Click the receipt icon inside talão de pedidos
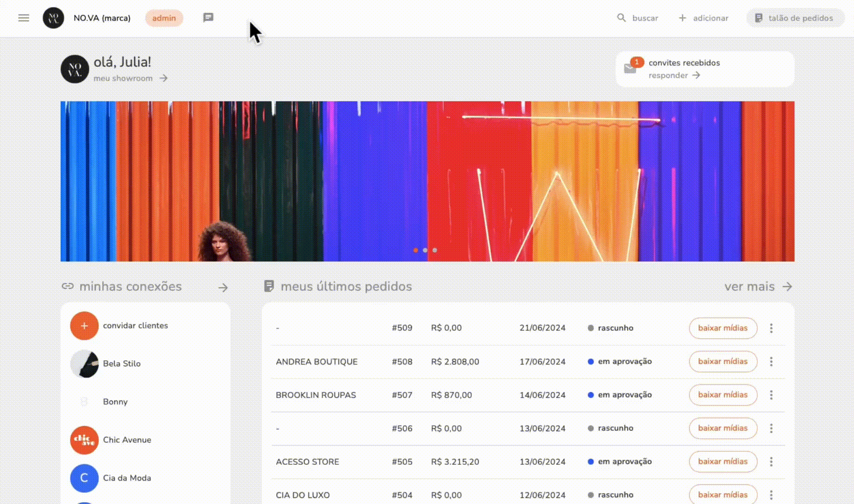854x504 pixels. coord(759,18)
